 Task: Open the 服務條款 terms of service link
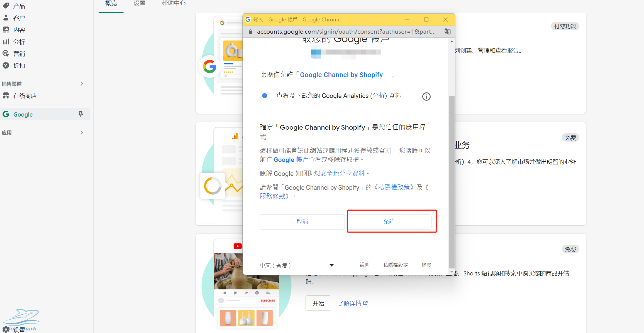point(273,196)
